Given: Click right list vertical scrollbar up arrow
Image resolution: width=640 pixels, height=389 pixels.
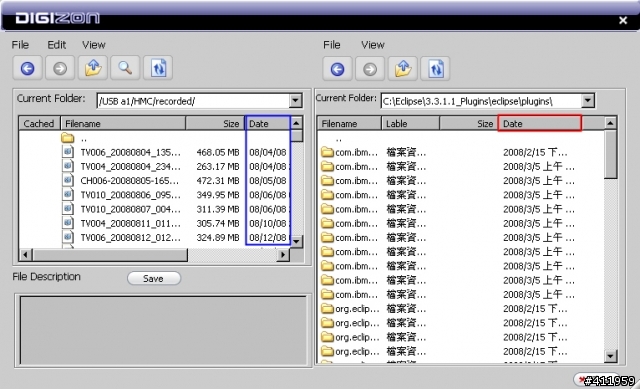Looking at the screenshot, I should 610,123.
